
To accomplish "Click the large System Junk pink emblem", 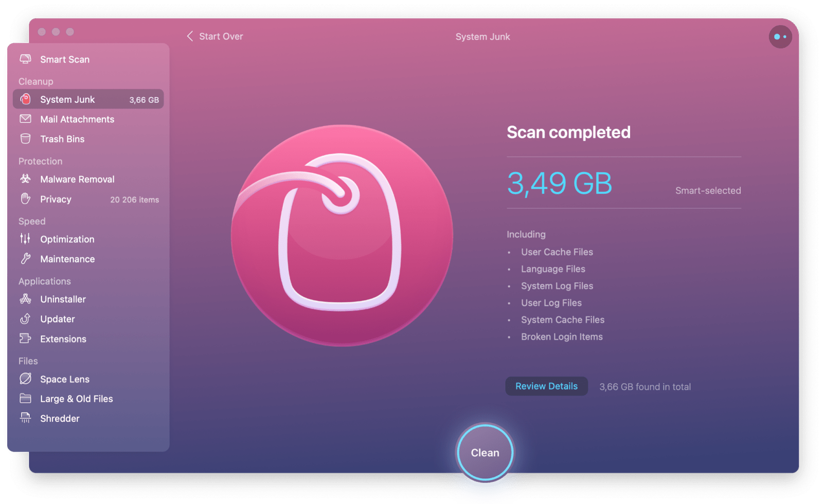I will 342,236.
